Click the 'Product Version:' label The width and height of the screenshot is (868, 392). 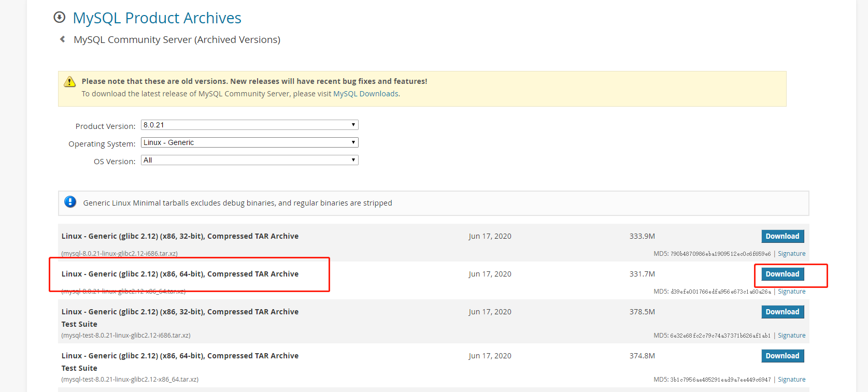pos(105,126)
